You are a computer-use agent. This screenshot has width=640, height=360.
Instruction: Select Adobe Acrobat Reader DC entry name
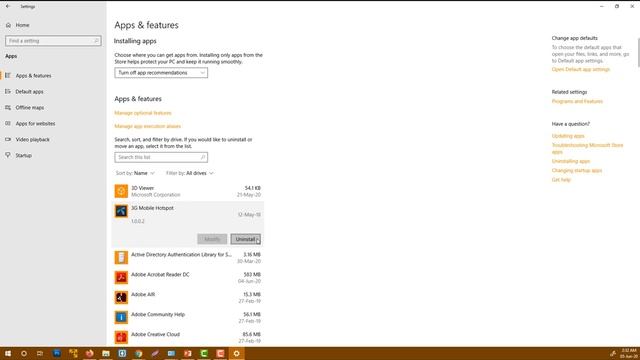pos(160,275)
